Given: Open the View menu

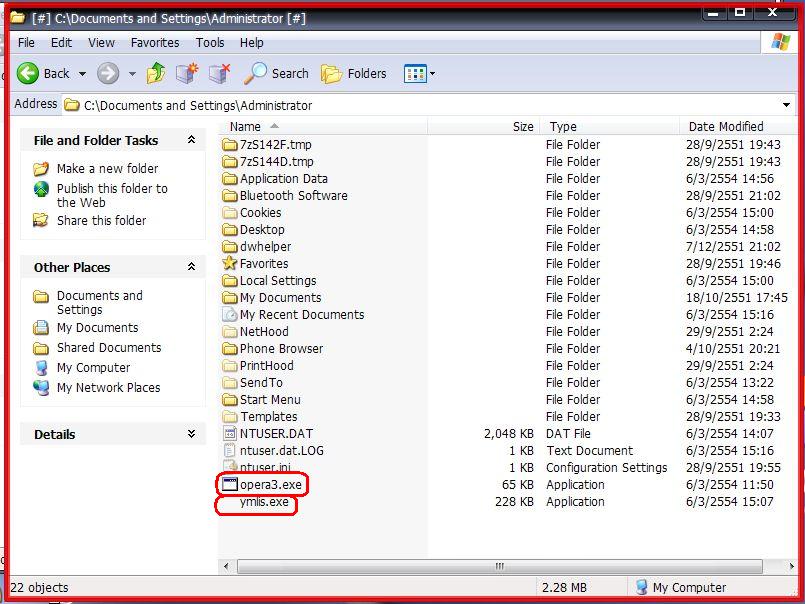Looking at the screenshot, I should click(x=101, y=43).
